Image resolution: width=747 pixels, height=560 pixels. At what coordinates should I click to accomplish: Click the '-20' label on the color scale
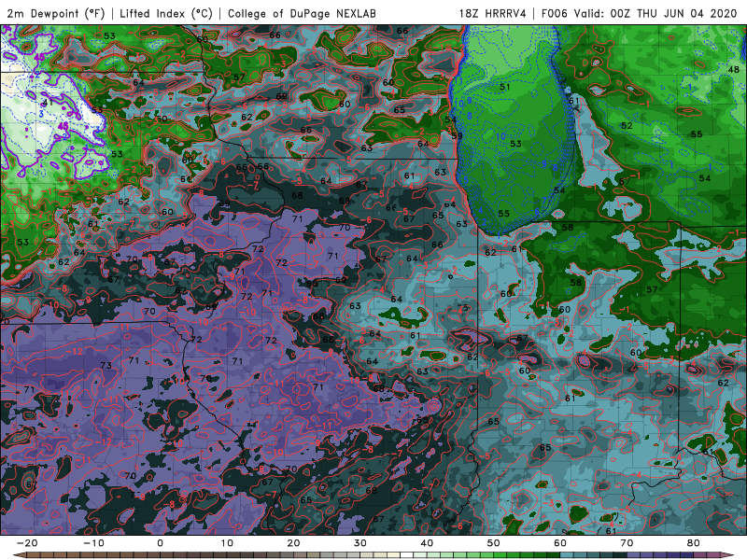pos(27,543)
